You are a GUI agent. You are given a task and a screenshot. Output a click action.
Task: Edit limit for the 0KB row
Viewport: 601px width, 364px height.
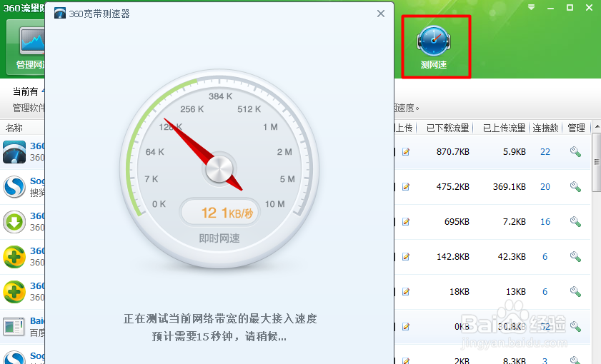click(x=406, y=326)
